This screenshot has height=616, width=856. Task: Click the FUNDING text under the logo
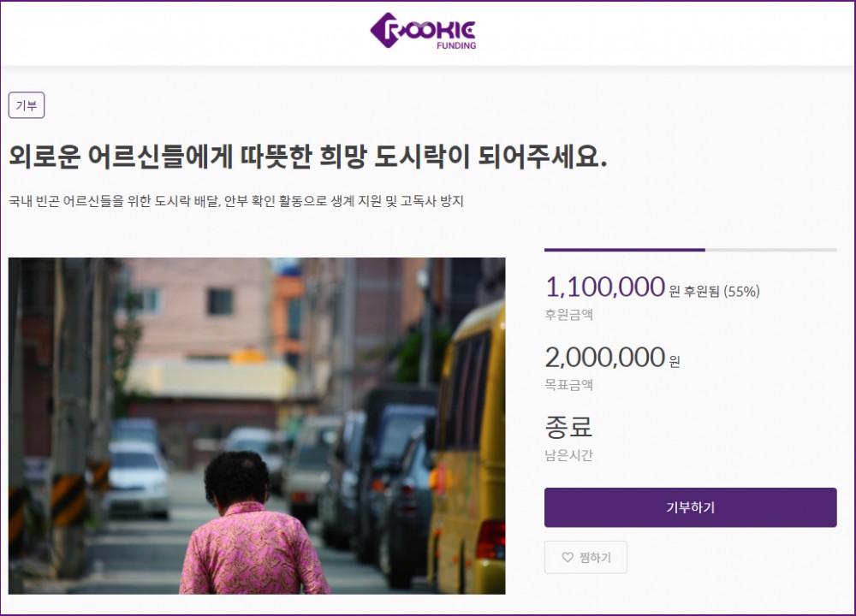coord(456,46)
